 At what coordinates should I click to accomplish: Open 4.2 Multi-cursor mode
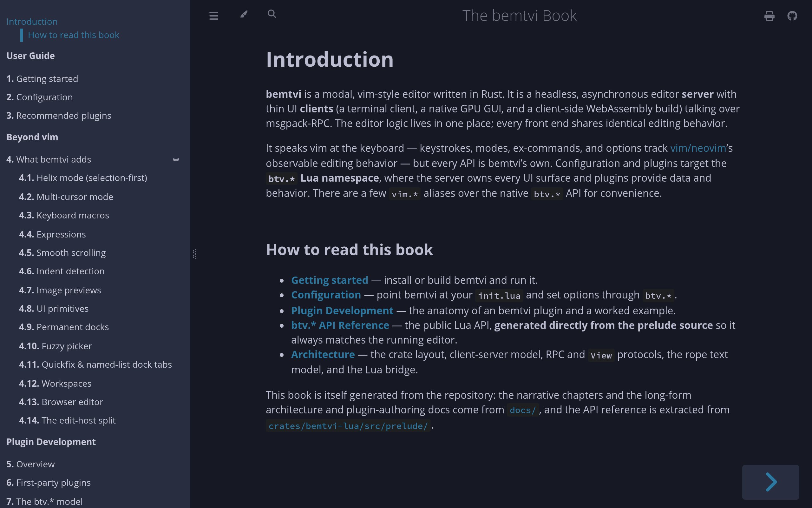point(66,197)
